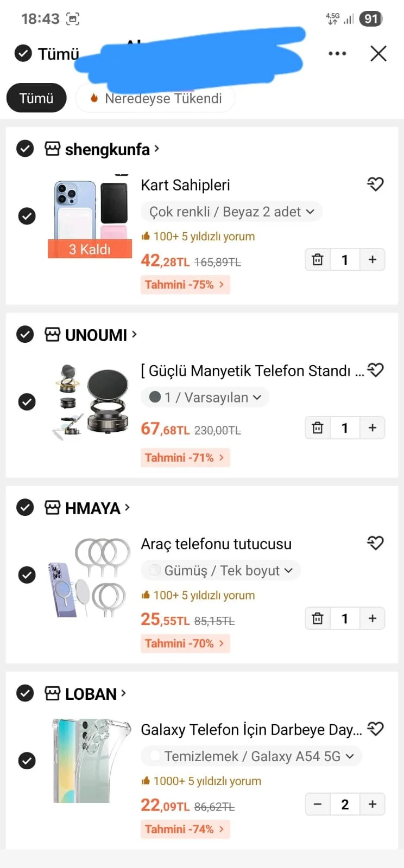Delete Kart Sahipleri item with trash icon
Viewport: 404px width, 868px height.
[x=318, y=260]
